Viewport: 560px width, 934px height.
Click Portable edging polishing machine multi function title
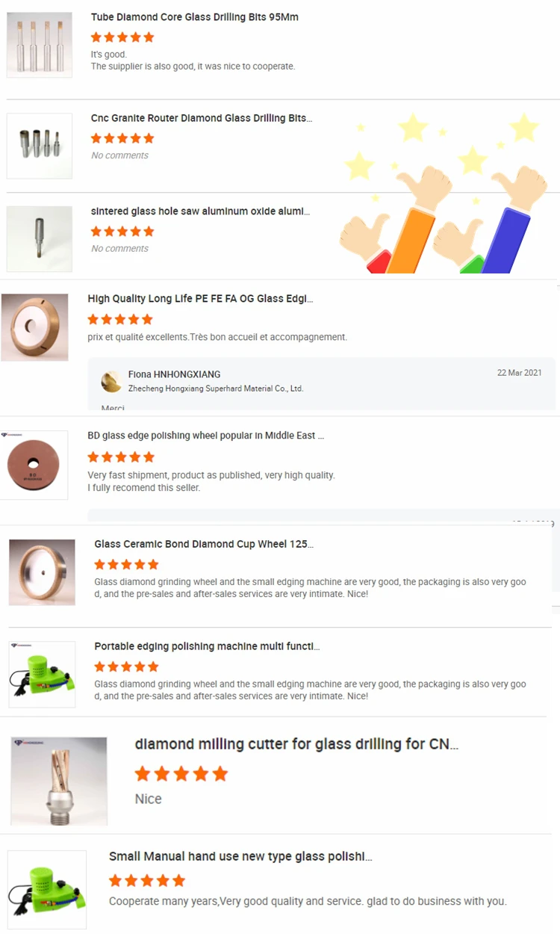tap(207, 646)
